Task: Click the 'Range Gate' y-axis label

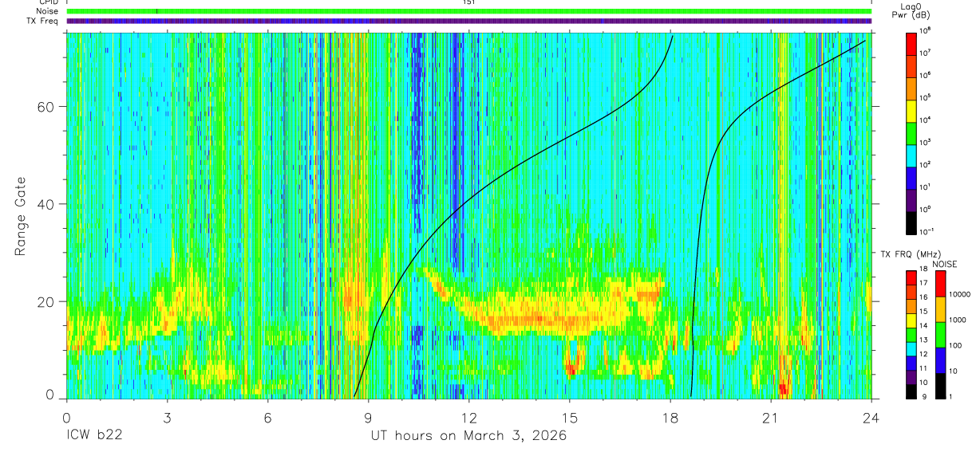Action: 21,217
